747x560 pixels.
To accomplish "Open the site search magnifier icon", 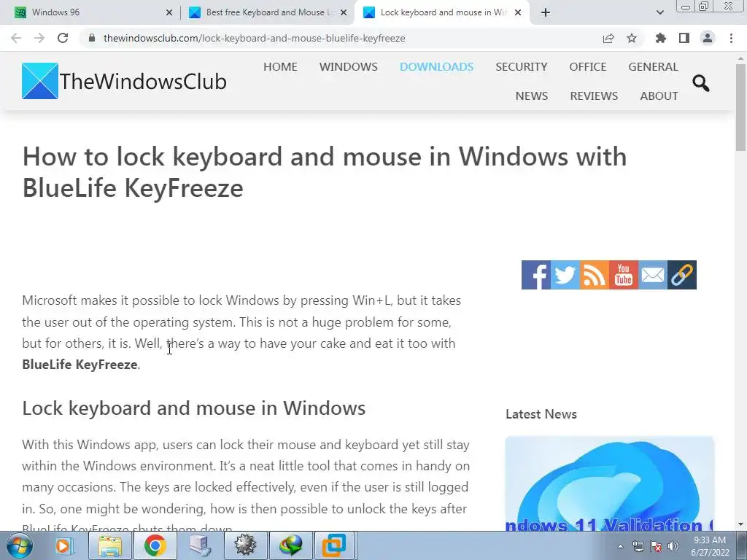I will pos(700,83).
